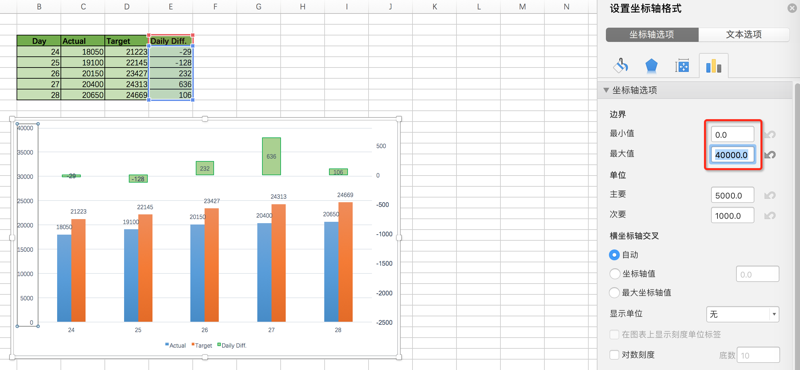Click the 主要 unit input field
800x370 pixels.
pyautogui.click(x=733, y=195)
